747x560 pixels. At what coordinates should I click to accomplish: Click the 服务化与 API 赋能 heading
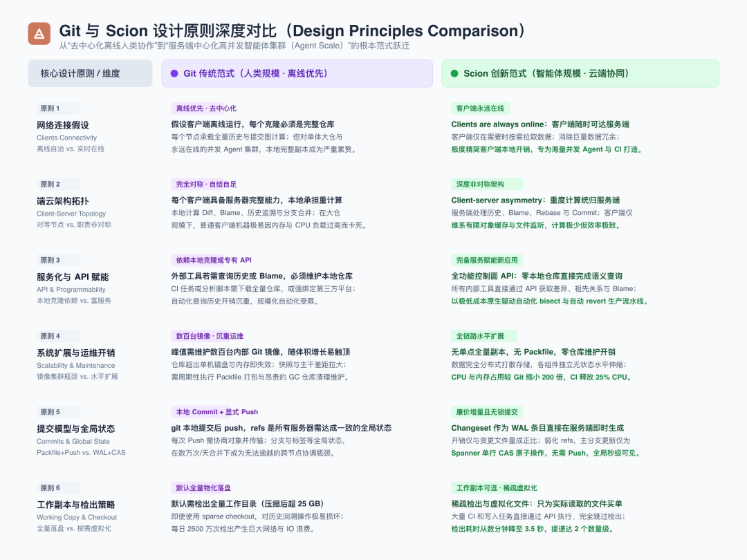click(x=73, y=277)
